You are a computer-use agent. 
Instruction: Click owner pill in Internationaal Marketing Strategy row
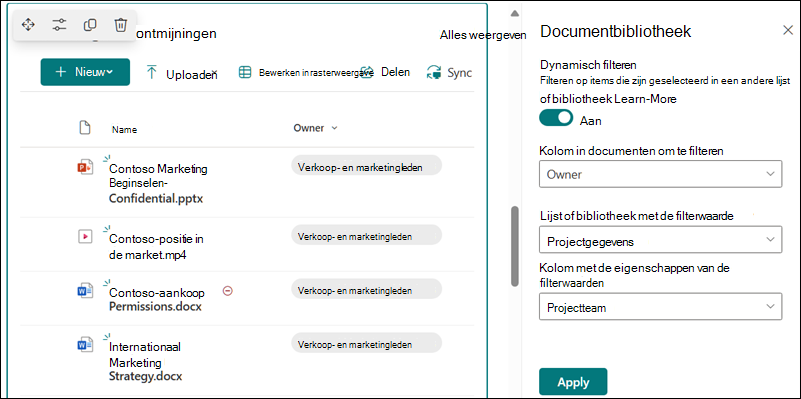point(366,343)
